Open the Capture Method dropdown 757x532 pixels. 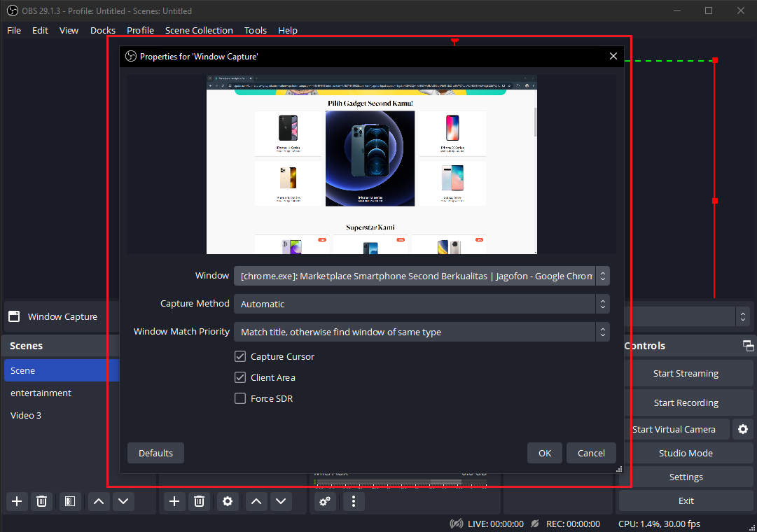click(422, 304)
